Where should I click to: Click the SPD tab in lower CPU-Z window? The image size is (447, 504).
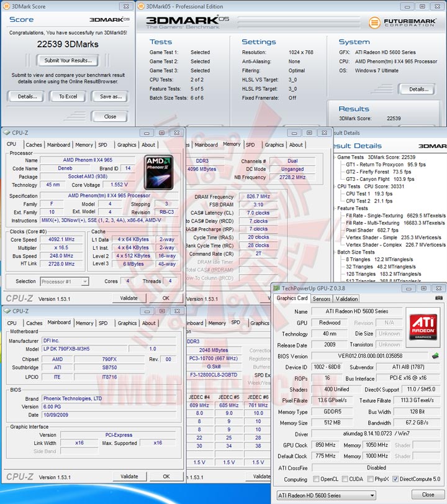236,322
